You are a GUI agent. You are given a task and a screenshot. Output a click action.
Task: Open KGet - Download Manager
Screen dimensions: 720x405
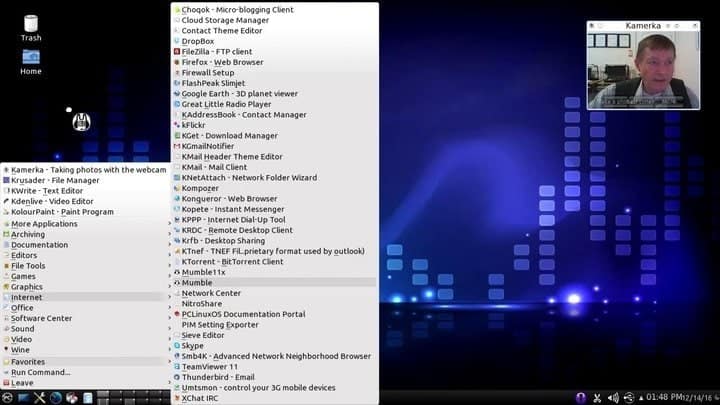[x=275, y=135]
